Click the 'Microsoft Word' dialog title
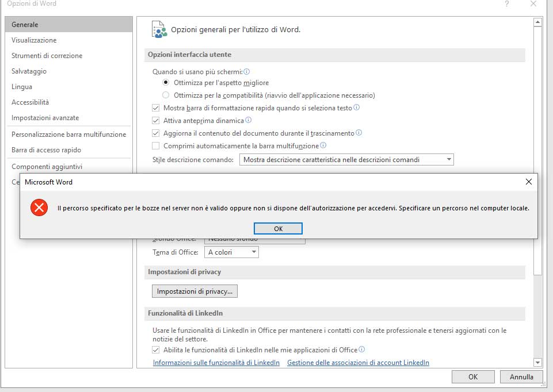The height and width of the screenshot is (392, 553). tap(48, 182)
